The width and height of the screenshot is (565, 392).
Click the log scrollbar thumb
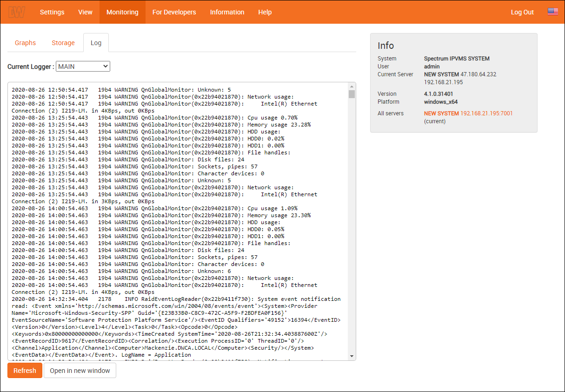pos(352,94)
